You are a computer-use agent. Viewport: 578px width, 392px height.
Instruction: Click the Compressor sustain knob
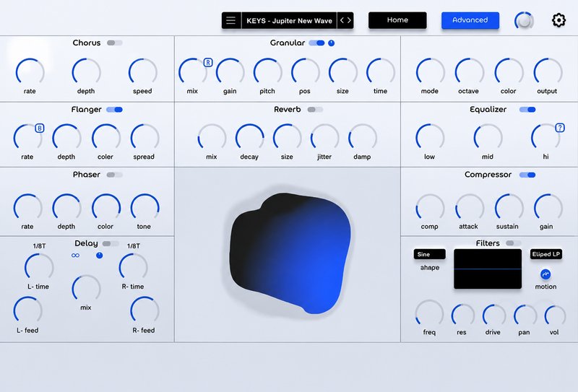[x=509, y=208]
